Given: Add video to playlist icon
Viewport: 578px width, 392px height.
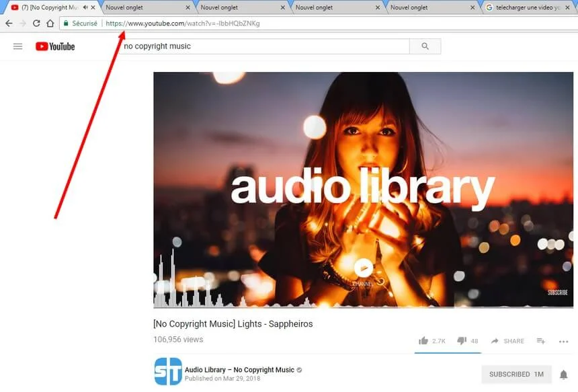Looking at the screenshot, I should click(540, 341).
